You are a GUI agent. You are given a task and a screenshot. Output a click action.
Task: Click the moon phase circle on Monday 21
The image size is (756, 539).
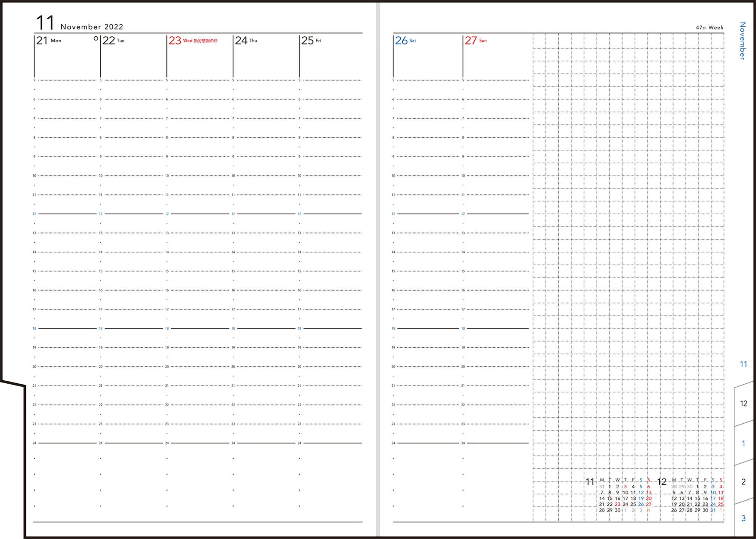point(96,38)
